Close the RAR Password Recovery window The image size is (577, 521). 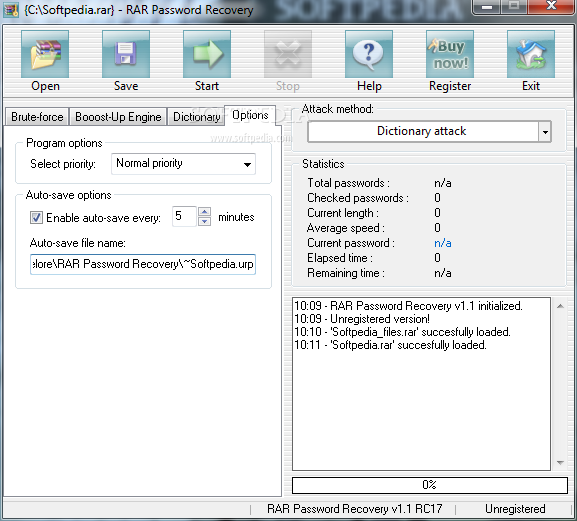pos(551,6)
